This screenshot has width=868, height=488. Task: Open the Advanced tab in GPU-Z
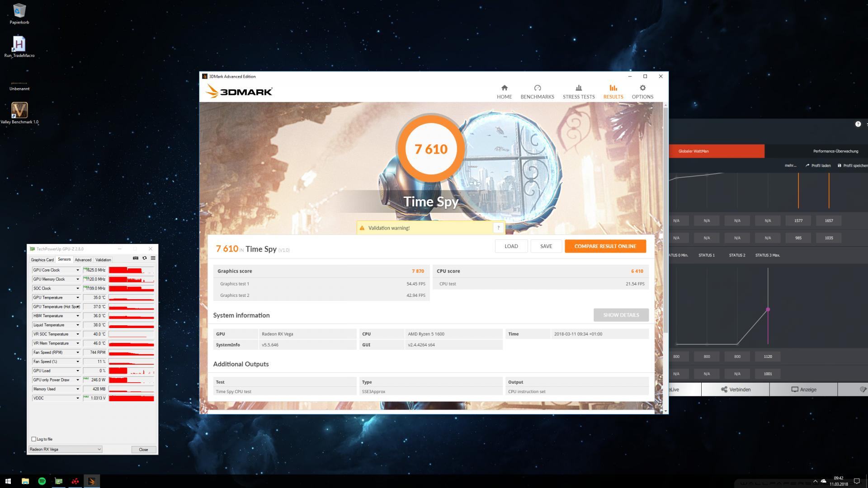coord(83,260)
